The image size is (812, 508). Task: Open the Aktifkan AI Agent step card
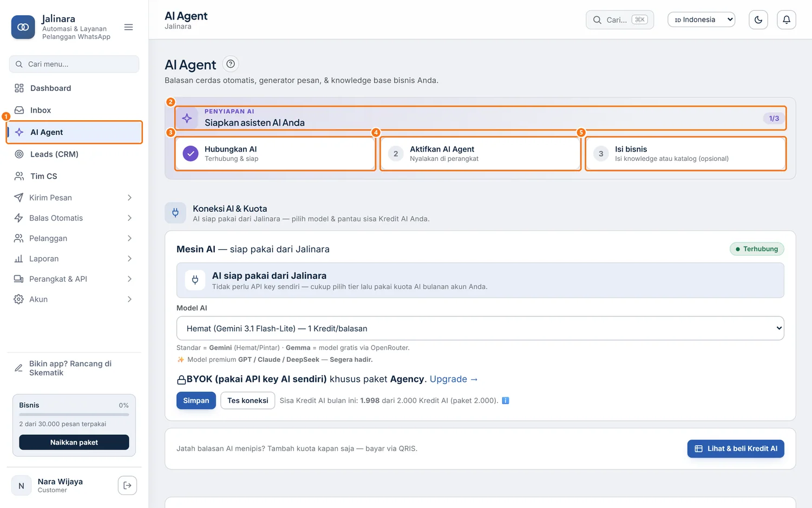(x=481, y=154)
